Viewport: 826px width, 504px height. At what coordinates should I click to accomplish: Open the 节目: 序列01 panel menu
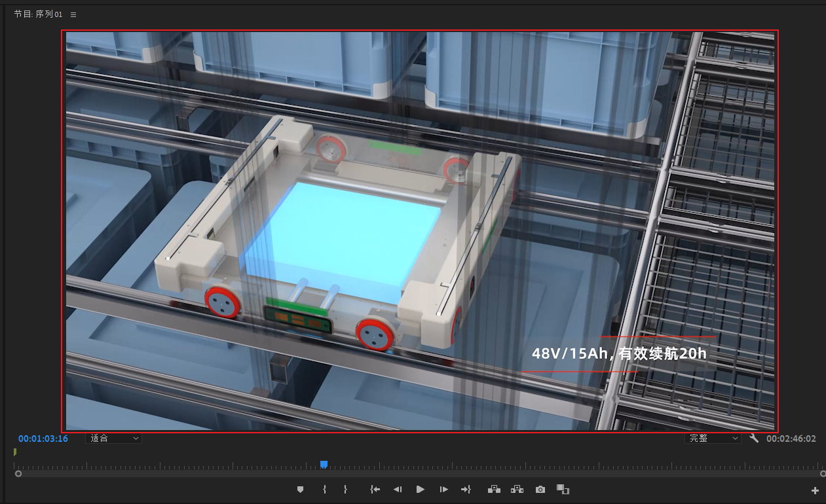coord(73,14)
